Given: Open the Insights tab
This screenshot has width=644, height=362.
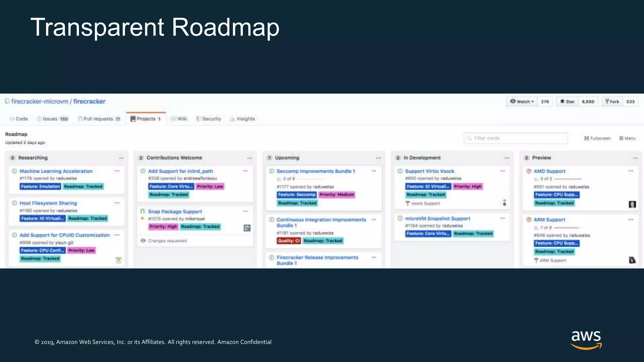Looking at the screenshot, I should [x=242, y=119].
